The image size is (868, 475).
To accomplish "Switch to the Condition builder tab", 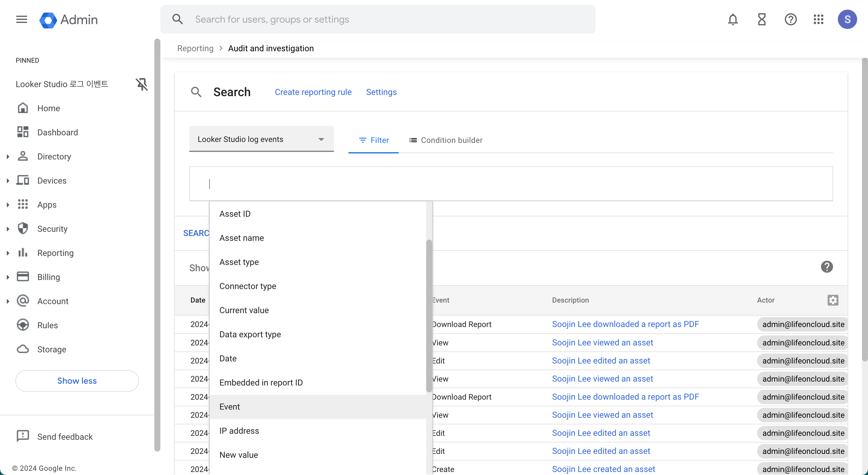I will click(446, 140).
